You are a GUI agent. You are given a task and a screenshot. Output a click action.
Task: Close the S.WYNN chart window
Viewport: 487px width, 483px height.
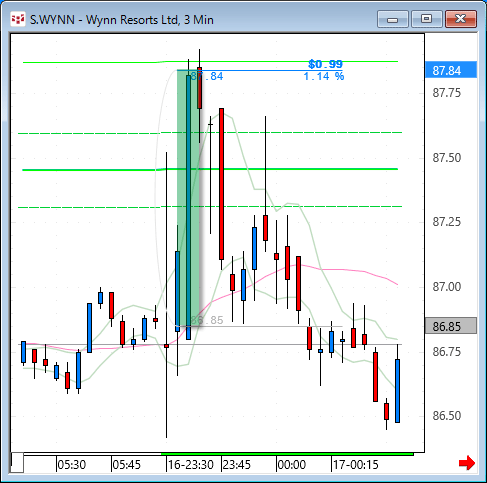pyautogui.click(x=461, y=19)
